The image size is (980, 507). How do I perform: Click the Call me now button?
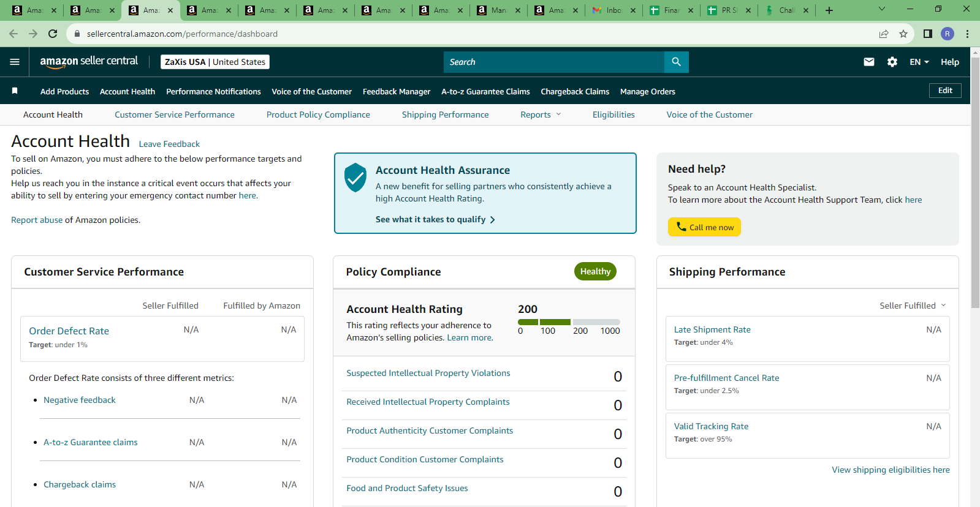click(x=704, y=227)
